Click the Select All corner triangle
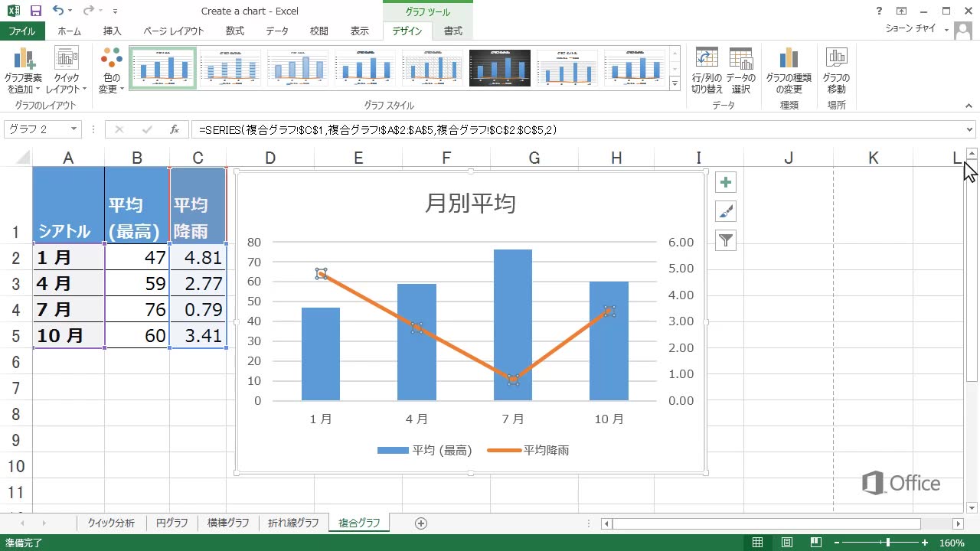The width and height of the screenshot is (980, 551). click(x=21, y=158)
